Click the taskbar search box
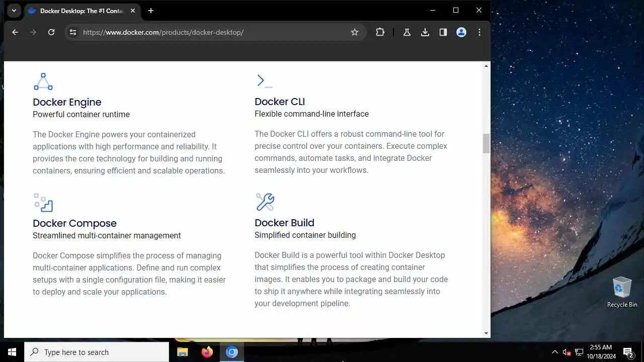 (97, 352)
